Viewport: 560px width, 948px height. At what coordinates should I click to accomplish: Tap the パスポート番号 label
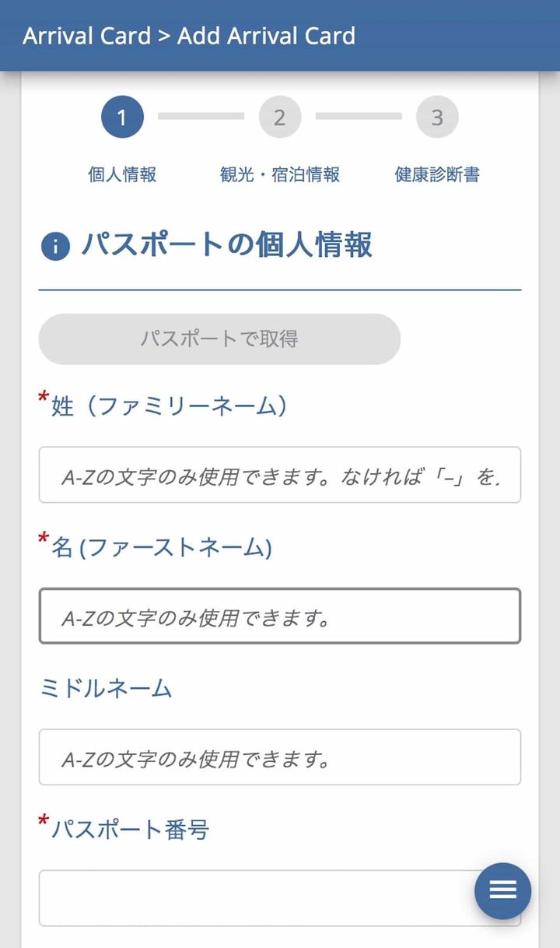click(130, 830)
